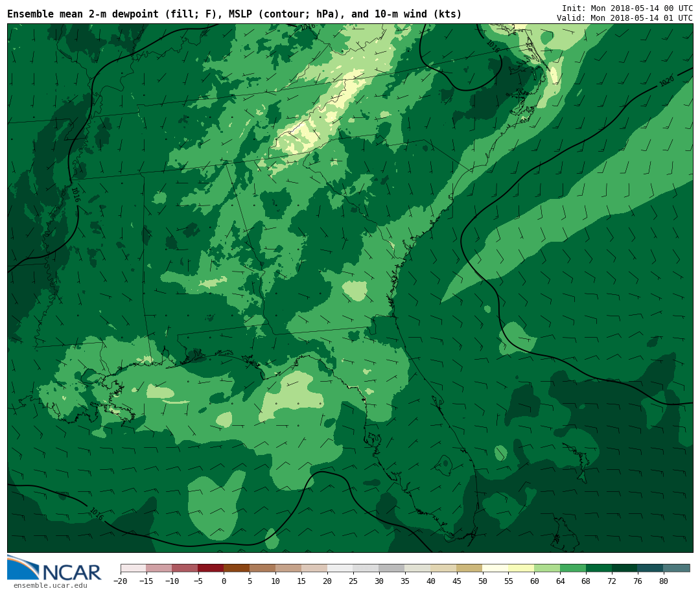
Task: Pick the 5 to 10 colorbar swatch
Action: click(x=262, y=568)
